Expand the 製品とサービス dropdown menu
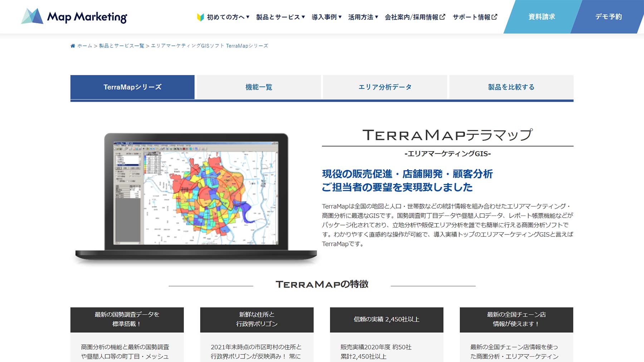 click(x=280, y=17)
